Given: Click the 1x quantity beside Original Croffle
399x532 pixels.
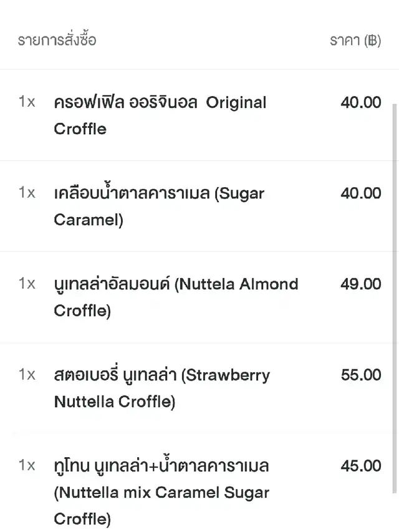Looking at the screenshot, I should tap(27, 102).
